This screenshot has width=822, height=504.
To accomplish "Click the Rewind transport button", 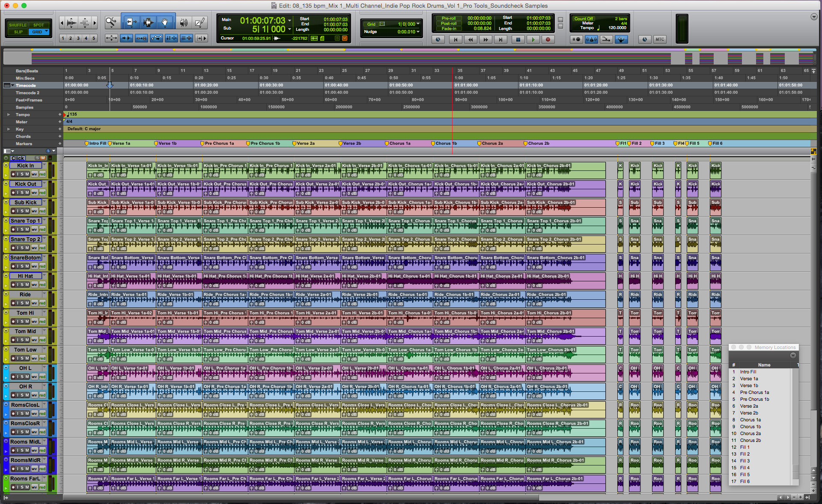I will click(471, 39).
